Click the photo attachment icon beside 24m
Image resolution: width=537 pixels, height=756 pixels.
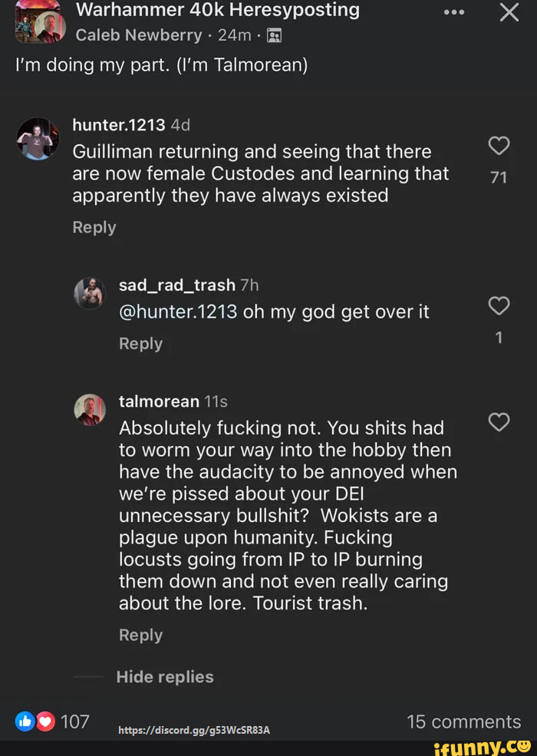pos(275,35)
